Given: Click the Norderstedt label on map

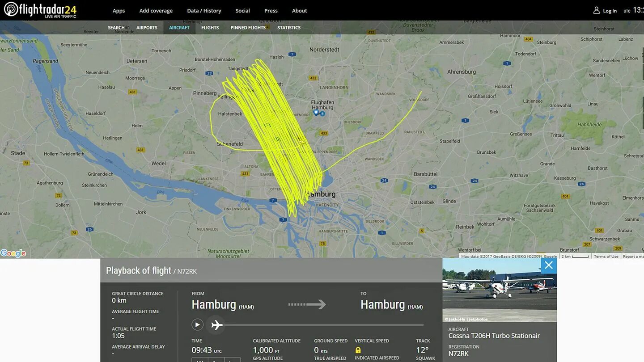Looking at the screenshot, I should 324,50.
